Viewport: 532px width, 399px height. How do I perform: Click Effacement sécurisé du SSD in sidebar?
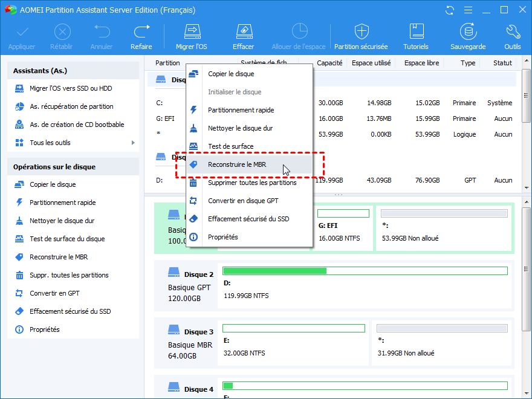(x=70, y=311)
